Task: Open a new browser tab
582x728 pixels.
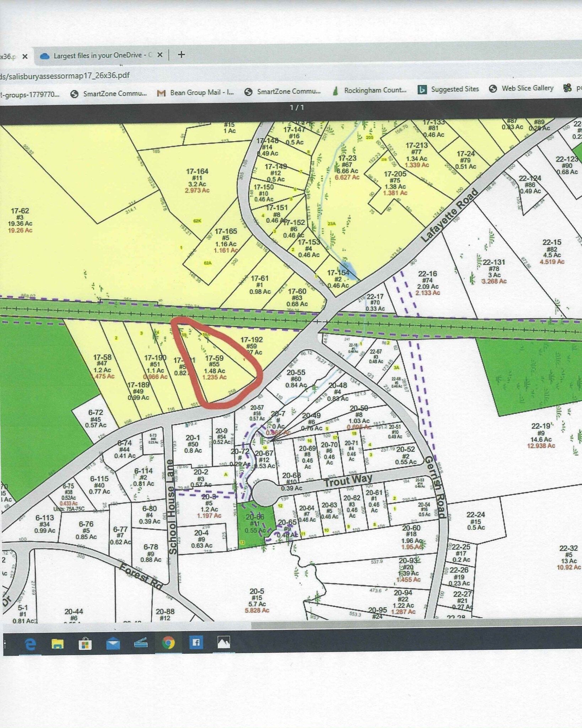Action: (x=181, y=54)
